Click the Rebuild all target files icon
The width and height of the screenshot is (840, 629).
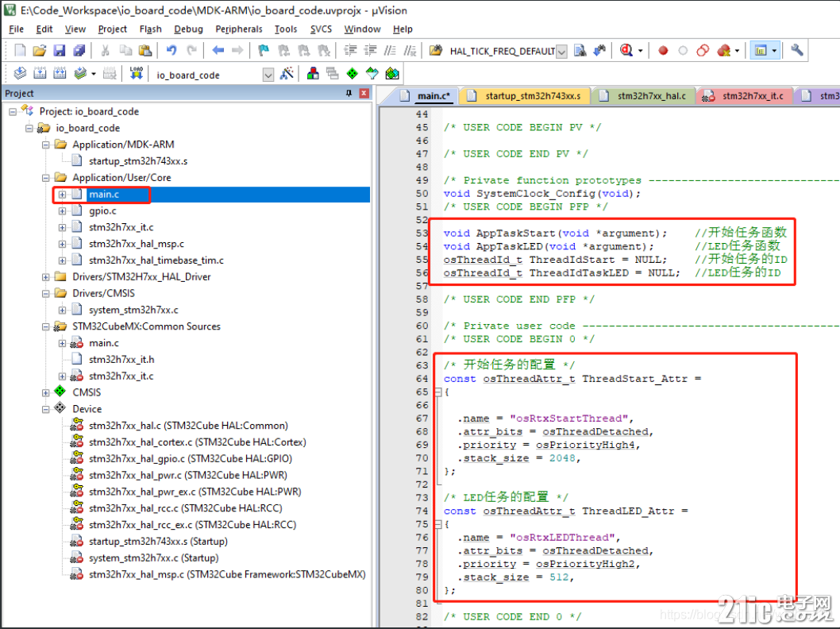[x=60, y=73]
